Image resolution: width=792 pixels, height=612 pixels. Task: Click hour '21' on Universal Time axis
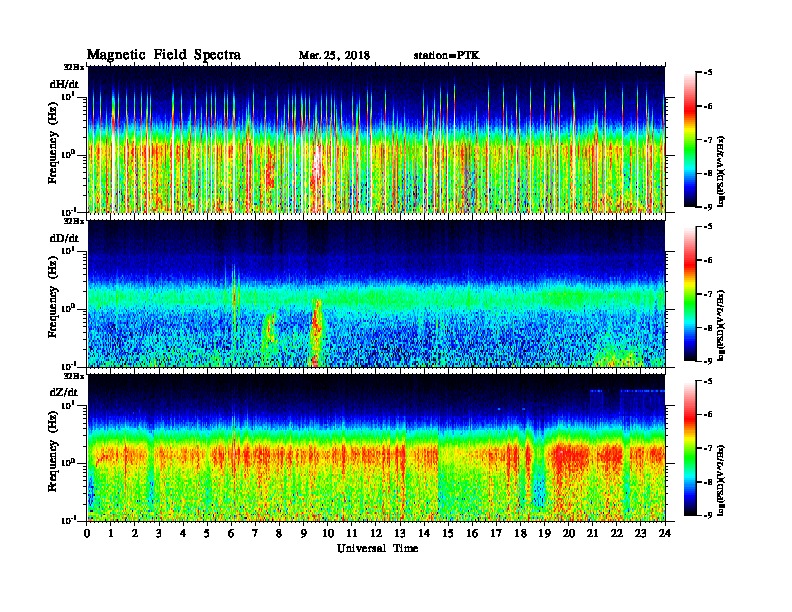pyautogui.click(x=592, y=534)
